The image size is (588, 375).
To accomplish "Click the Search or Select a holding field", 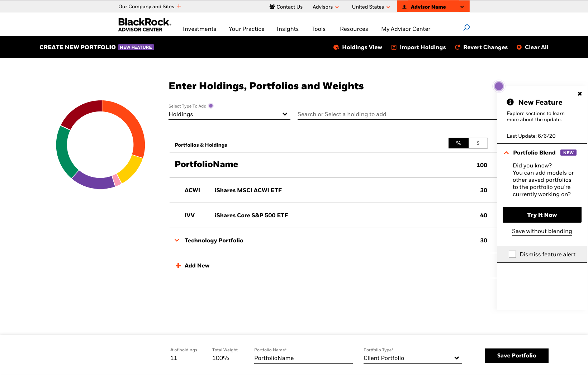I will [x=397, y=114].
